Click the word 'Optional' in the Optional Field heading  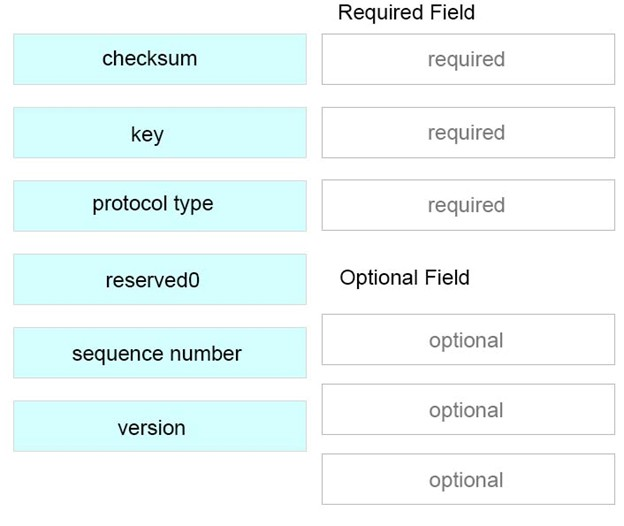tap(379, 278)
